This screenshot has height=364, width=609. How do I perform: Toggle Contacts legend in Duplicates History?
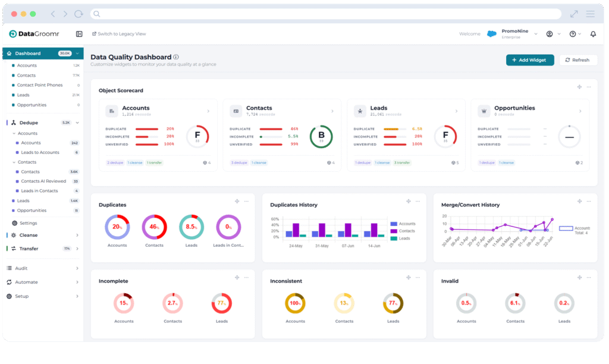point(403,231)
